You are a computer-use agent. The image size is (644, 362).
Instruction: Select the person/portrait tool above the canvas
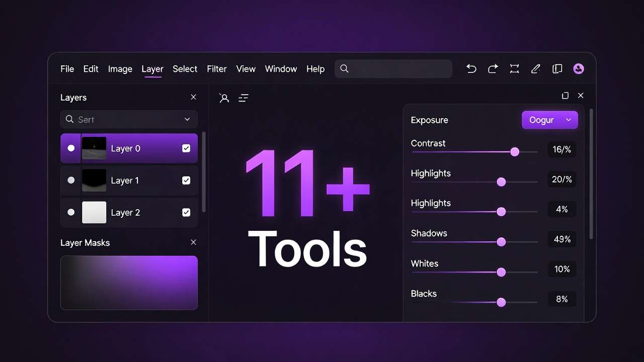pos(224,98)
